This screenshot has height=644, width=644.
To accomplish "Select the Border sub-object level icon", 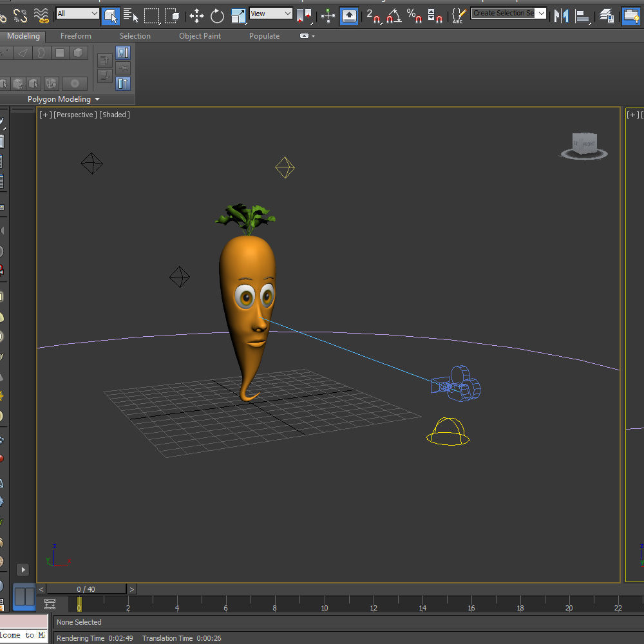I will tap(41, 53).
